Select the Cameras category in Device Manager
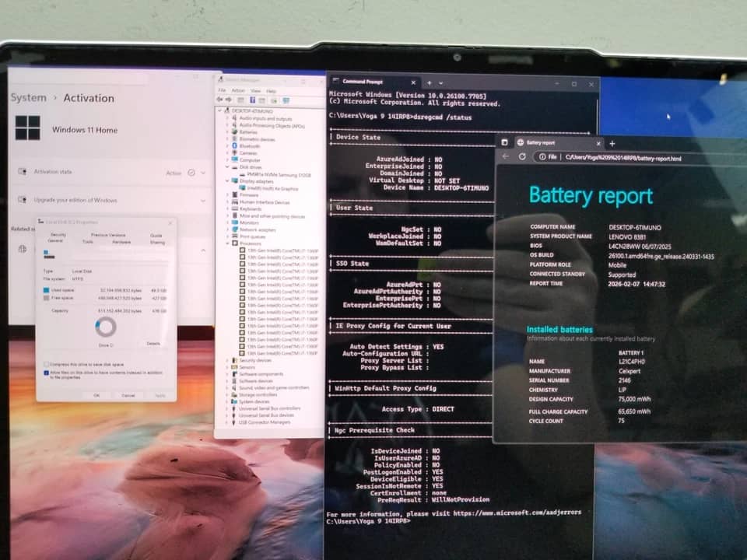 point(248,153)
